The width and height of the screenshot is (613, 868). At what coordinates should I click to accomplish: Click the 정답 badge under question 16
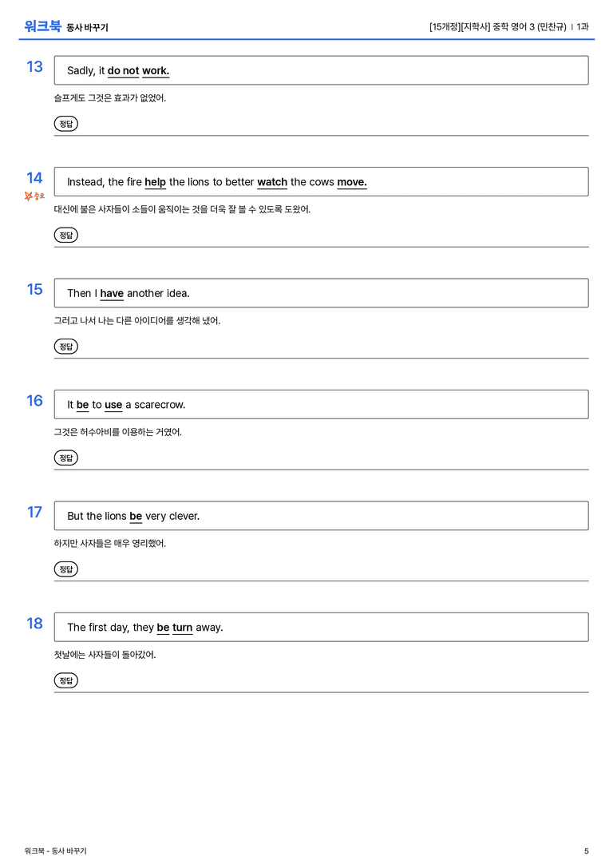pos(65,458)
